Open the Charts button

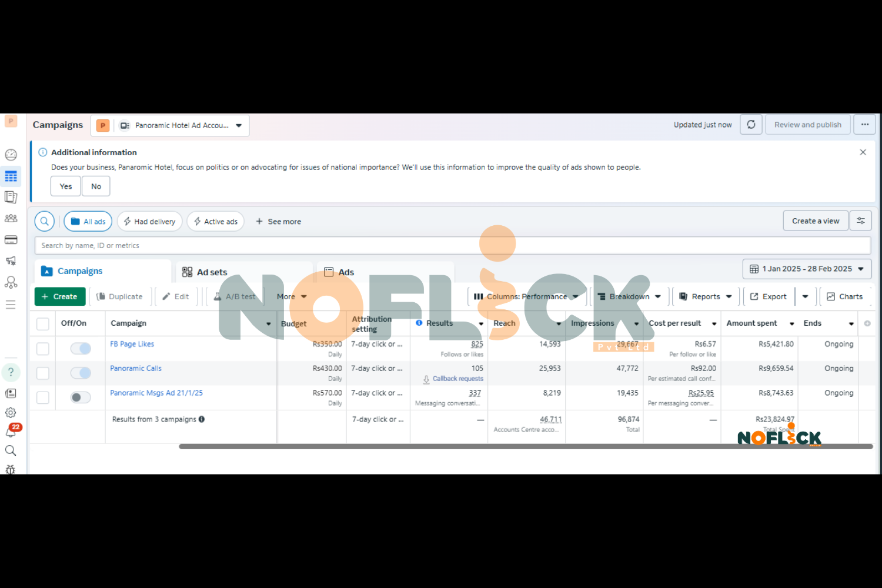tap(845, 296)
